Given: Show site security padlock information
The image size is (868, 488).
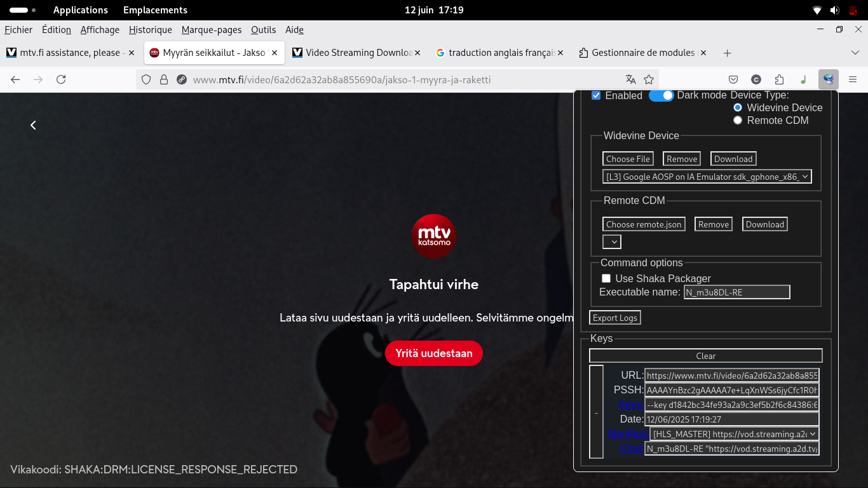Looking at the screenshot, I should [164, 79].
